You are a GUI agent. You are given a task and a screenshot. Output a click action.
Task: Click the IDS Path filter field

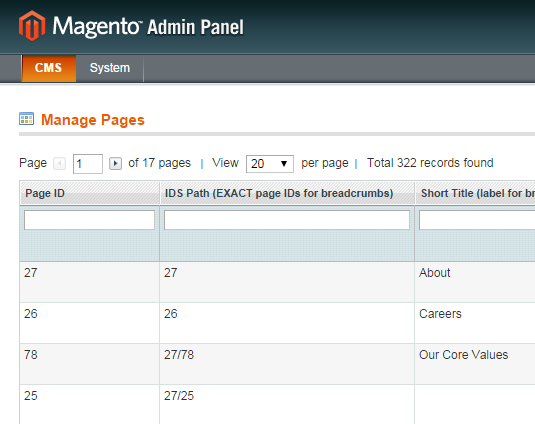click(x=287, y=220)
